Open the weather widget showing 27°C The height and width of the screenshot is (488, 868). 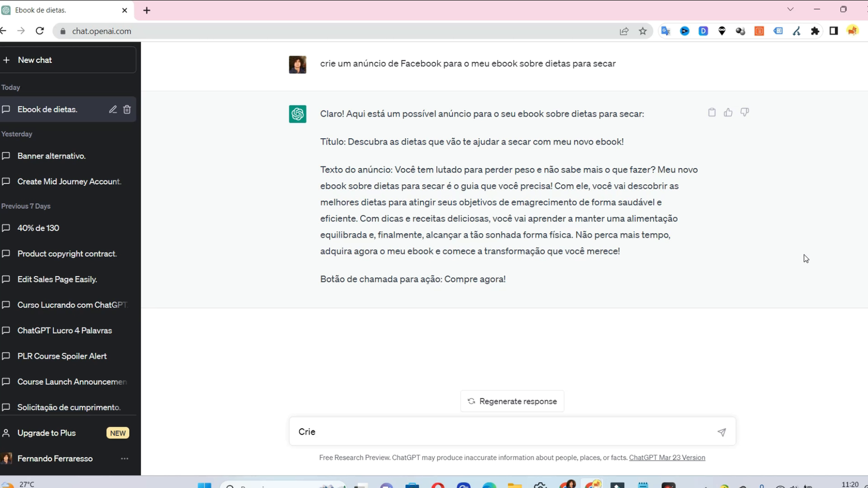click(x=19, y=484)
